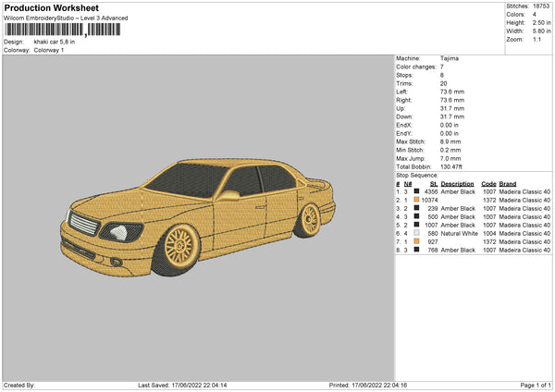Screen dimensions: 555x392
Task: Click the car's rear wheel in preview
Action: 310,218
